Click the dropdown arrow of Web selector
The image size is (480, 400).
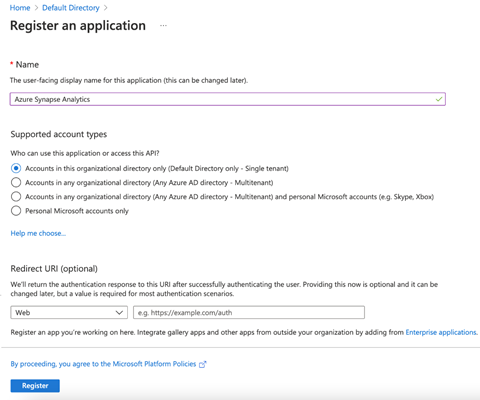tap(119, 313)
